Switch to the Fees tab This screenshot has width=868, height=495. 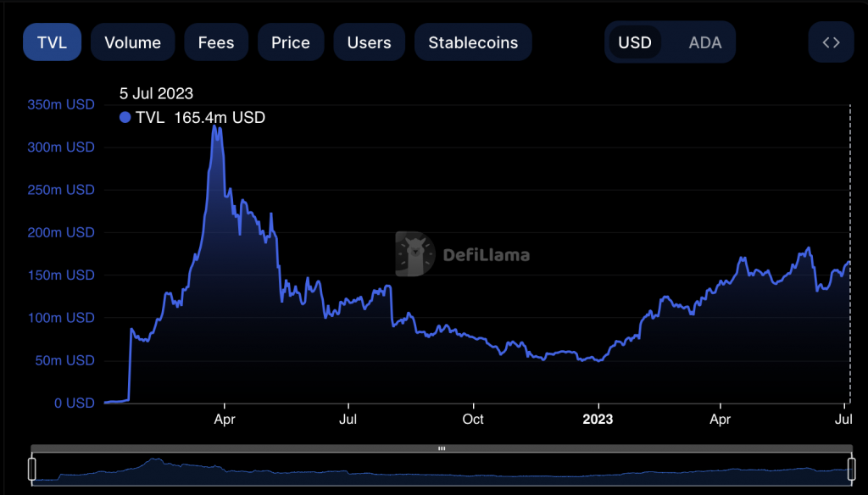tap(216, 42)
